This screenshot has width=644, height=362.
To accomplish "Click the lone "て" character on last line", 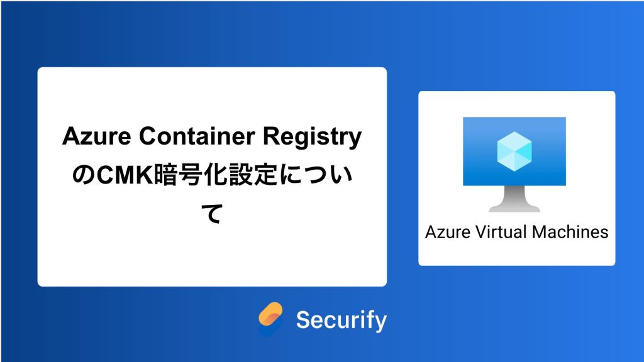I will point(212,214).
